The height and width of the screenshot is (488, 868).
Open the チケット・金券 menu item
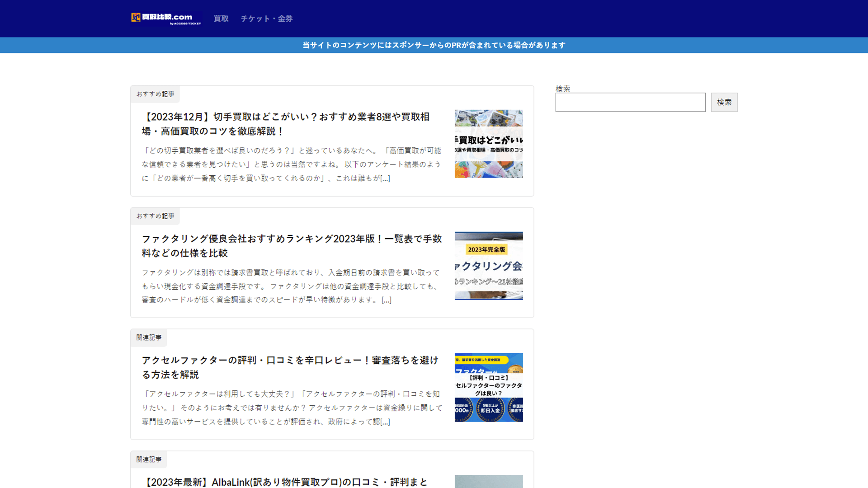point(267,19)
